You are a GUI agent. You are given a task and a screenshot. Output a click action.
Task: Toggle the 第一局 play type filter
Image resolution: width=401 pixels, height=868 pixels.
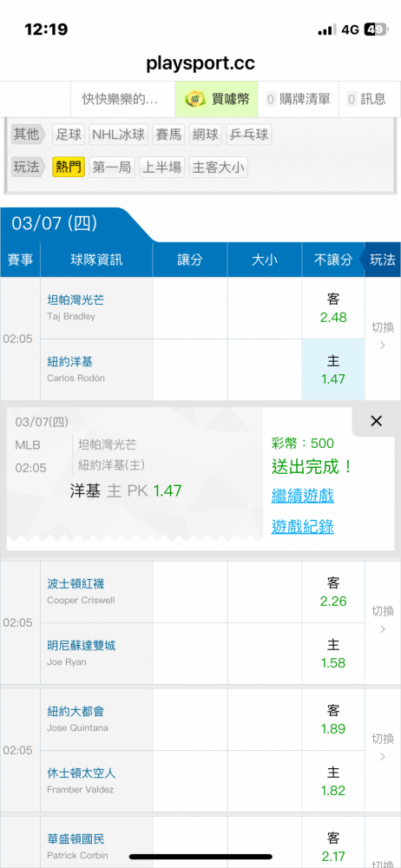pyautogui.click(x=112, y=168)
